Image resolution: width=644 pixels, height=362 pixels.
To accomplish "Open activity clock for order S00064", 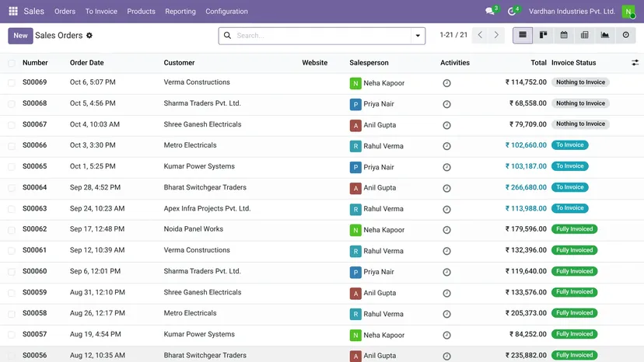I will tap(447, 188).
